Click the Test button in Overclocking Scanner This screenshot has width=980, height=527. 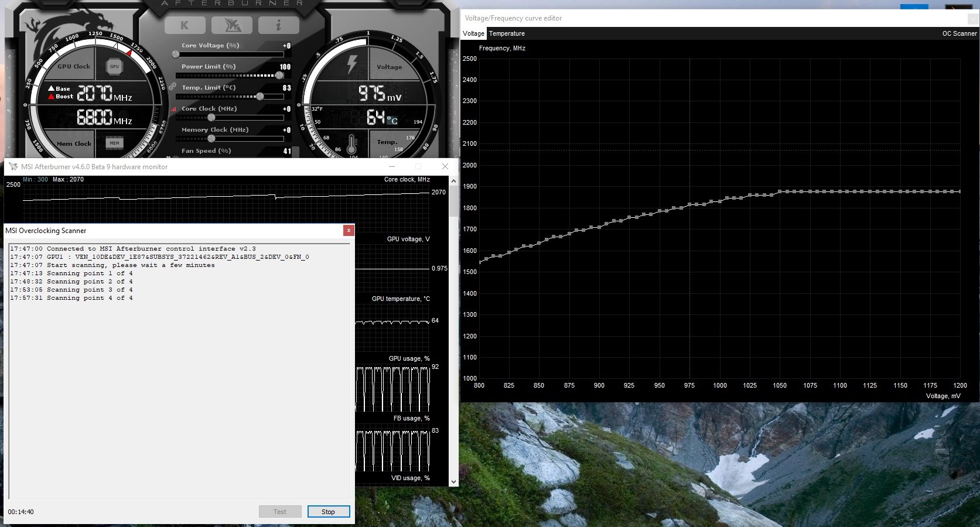point(280,512)
